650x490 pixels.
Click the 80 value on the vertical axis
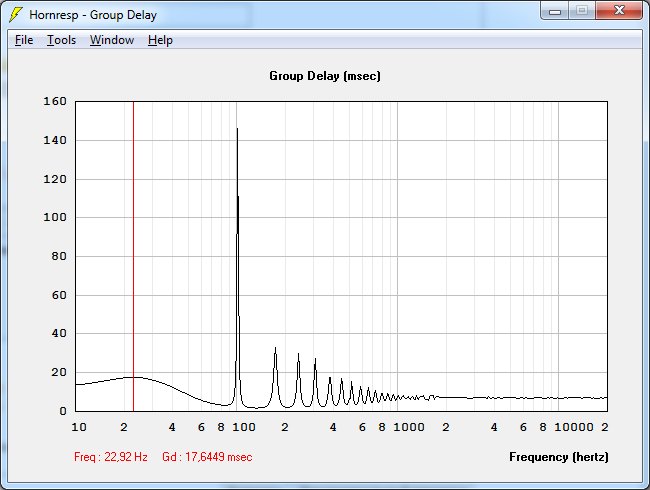(x=59, y=256)
